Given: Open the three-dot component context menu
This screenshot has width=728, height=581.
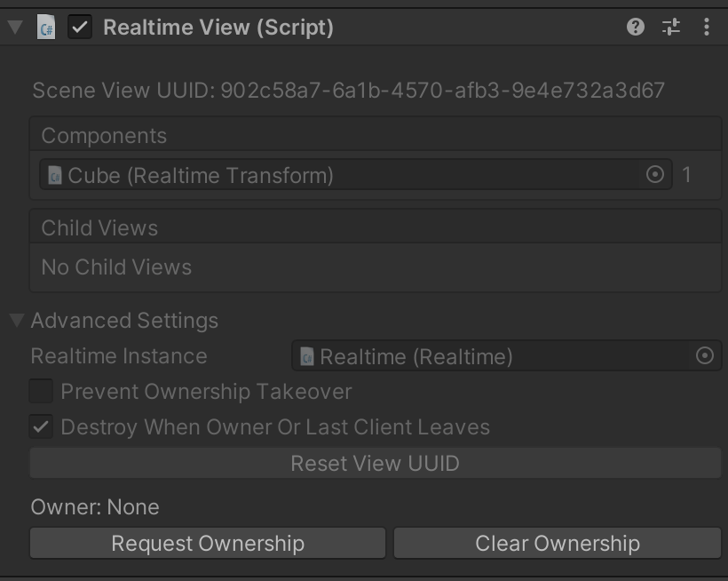Looking at the screenshot, I should pyautogui.click(x=707, y=27).
